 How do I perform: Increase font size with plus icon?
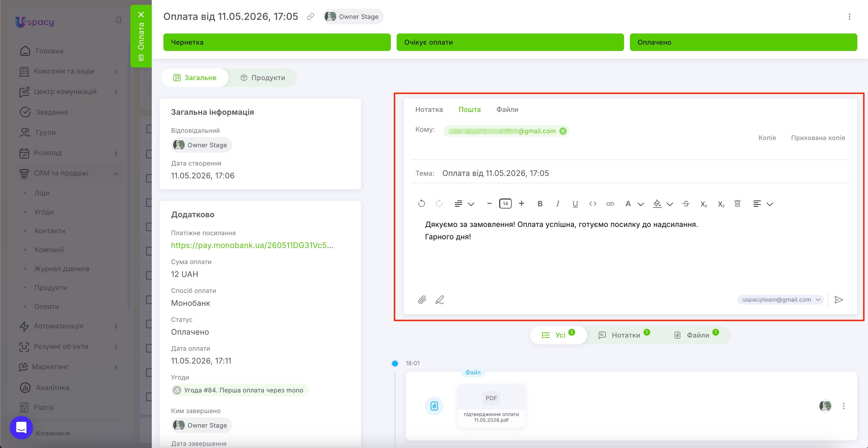pos(521,203)
